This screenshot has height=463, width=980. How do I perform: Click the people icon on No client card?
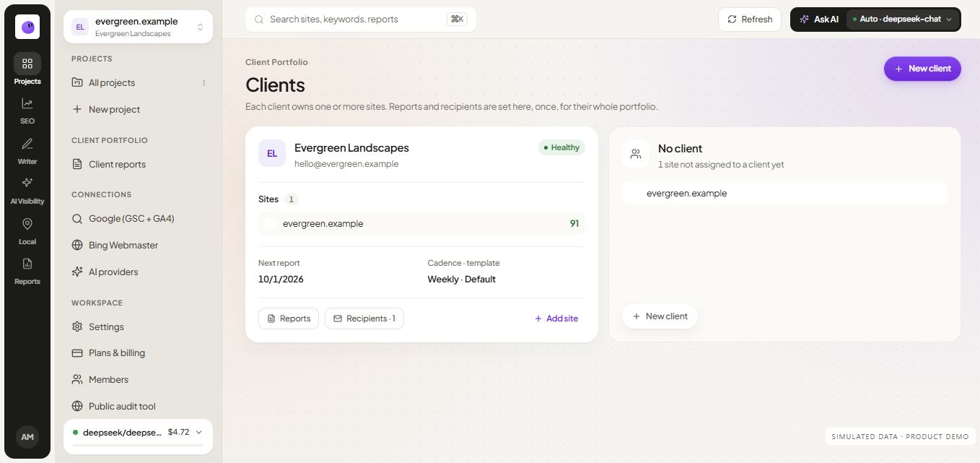[x=636, y=154]
